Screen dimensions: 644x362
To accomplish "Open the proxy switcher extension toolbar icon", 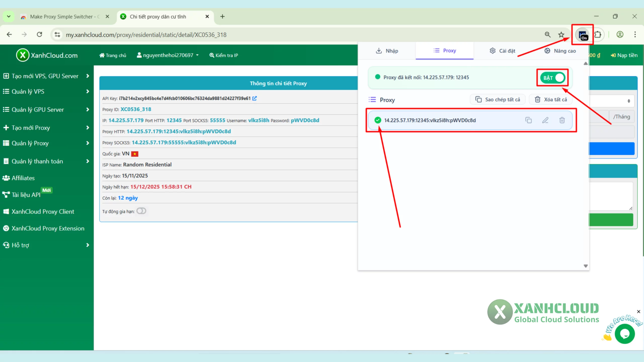I will pos(583,34).
